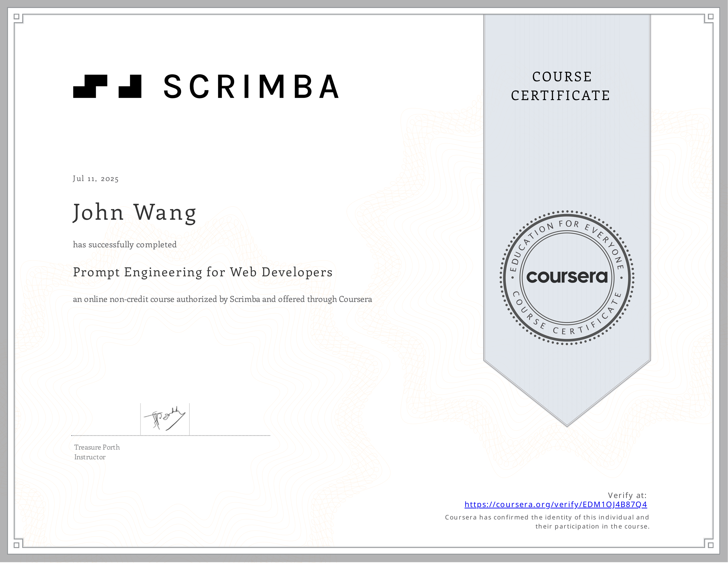The image size is (728, 563).
Task: Click the SCRIMBA wordmark text
Action: pos(252,87)
